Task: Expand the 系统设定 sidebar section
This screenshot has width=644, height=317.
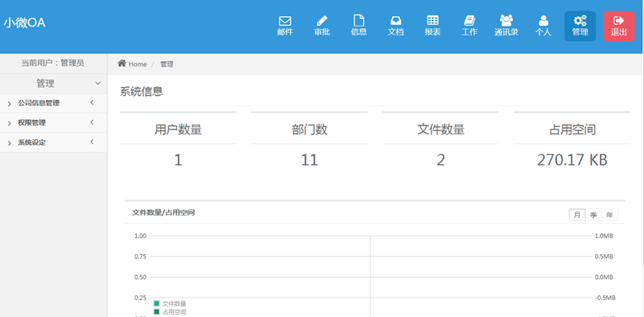Action: tap(53, 142)
